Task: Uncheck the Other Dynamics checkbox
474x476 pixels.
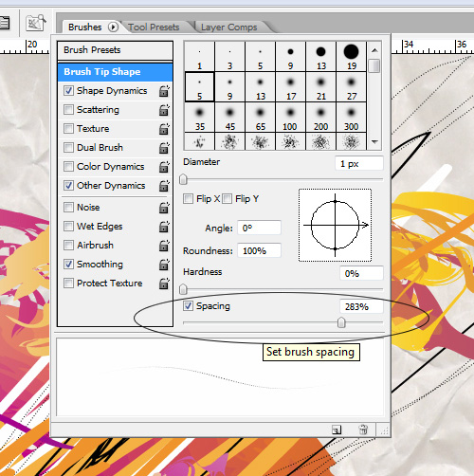Action: [x=68, y=185]
